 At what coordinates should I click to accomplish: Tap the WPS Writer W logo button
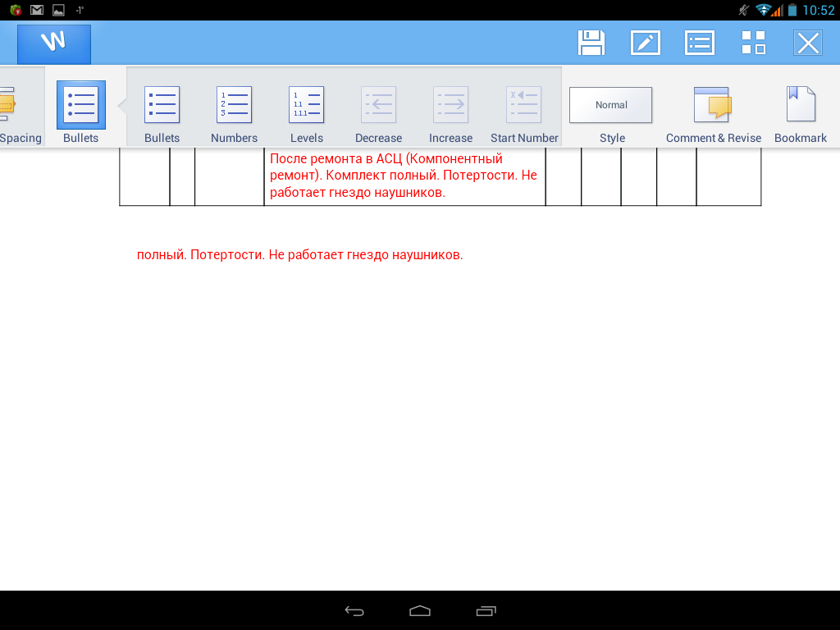click(54, 44)
